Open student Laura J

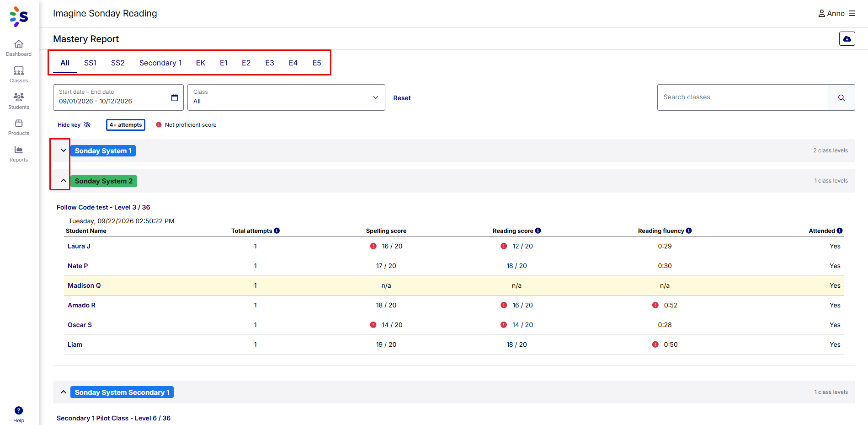pos(79,246)
